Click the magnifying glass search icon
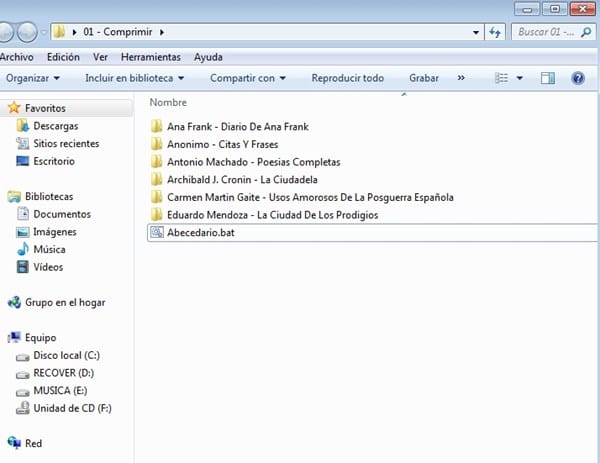 586,32
